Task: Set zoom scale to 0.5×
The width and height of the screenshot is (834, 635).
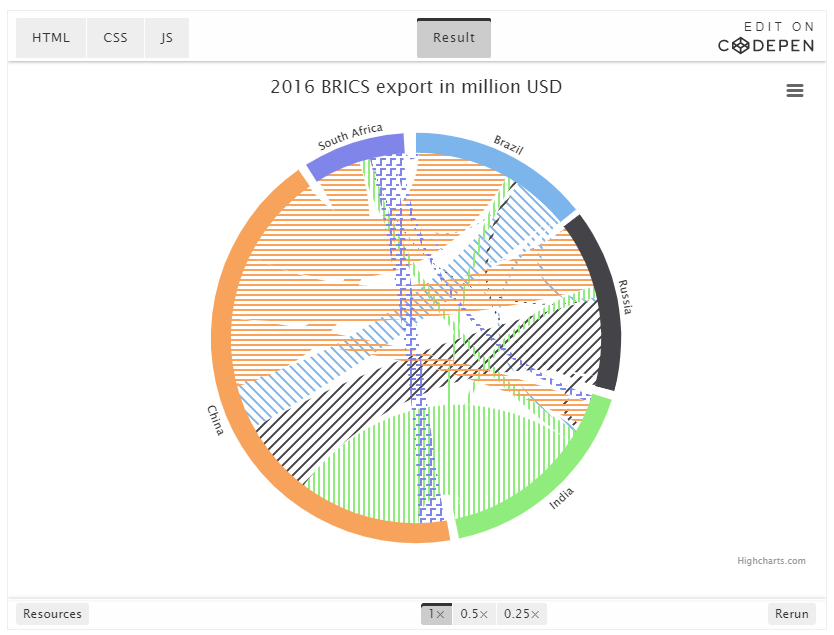Action: pyautogui.click(x=474, y=614)
